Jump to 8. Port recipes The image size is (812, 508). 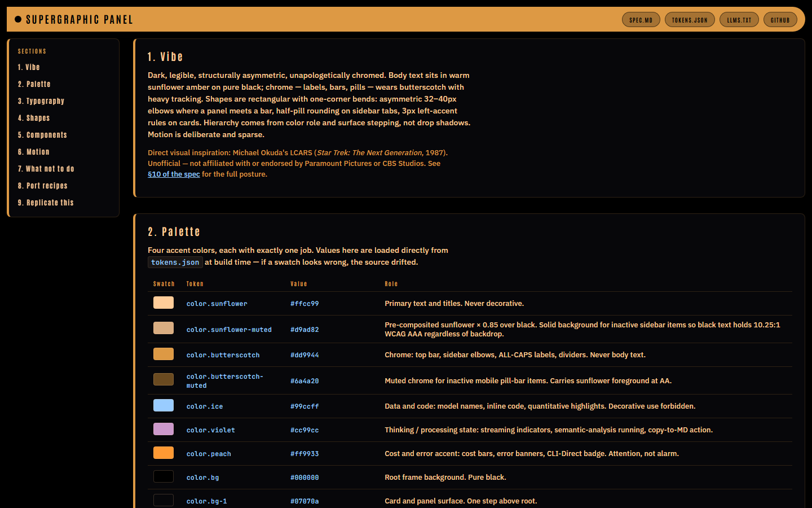coord(42,186)
